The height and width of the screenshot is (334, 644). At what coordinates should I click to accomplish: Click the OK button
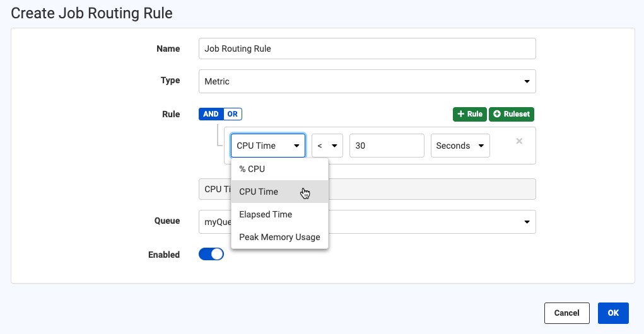tap(613, 313)
